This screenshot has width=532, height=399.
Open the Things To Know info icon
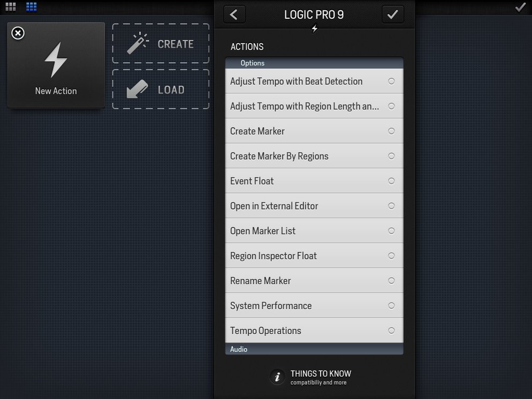(x=277, y=377)
